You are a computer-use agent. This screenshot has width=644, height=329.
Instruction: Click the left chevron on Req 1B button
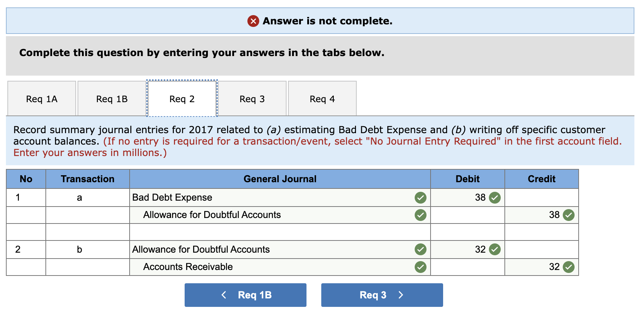[x=224, y=295]
